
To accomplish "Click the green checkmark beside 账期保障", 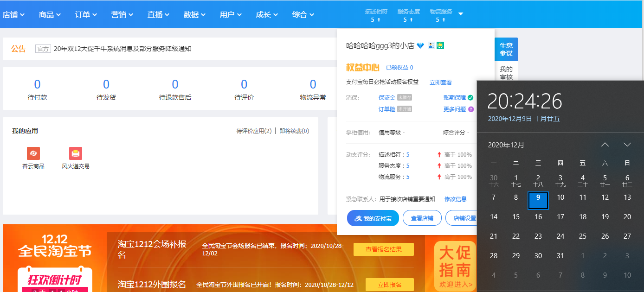I will pos(470,98).
